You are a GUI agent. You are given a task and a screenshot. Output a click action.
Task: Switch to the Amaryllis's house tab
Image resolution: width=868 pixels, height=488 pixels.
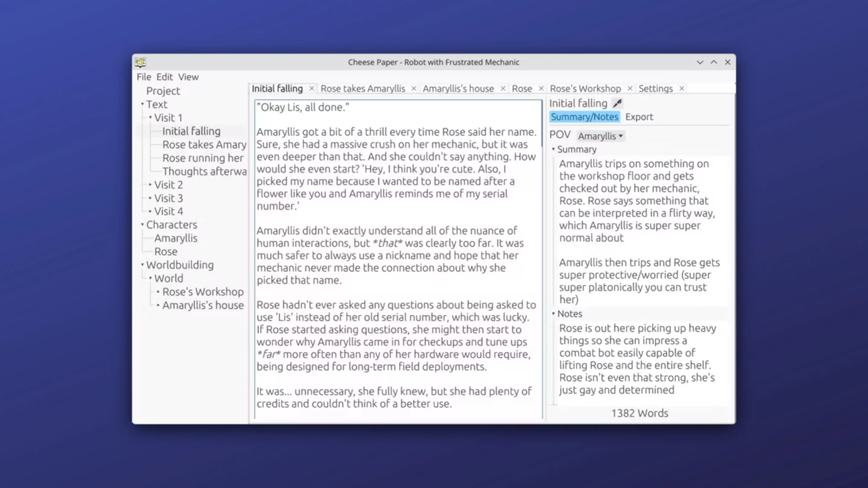[x=458, y=89]
